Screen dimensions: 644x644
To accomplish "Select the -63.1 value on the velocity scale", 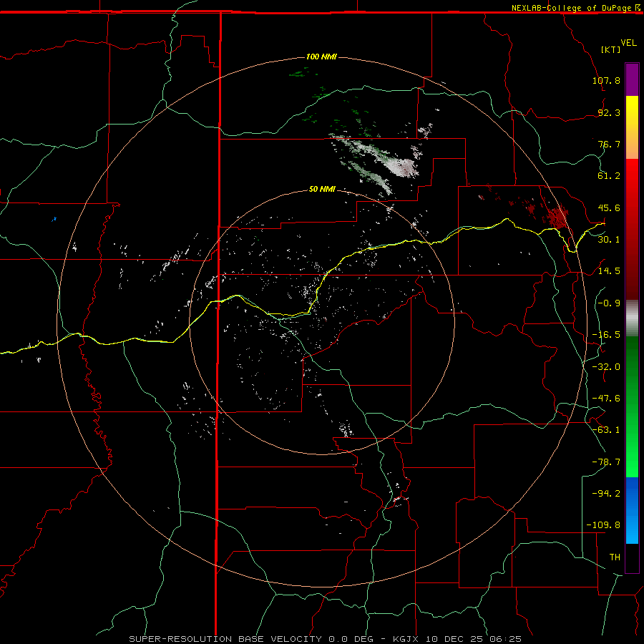I will pos(606,430).
